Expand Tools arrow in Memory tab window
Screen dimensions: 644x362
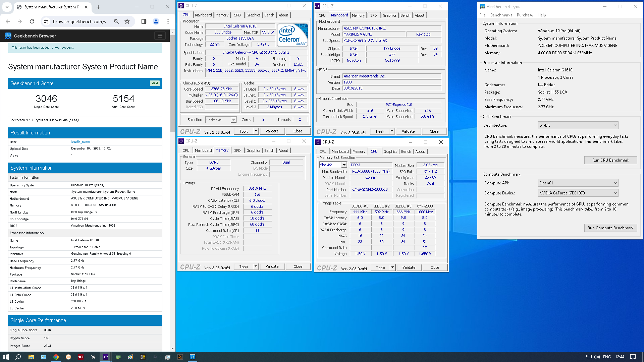point(256,267)
